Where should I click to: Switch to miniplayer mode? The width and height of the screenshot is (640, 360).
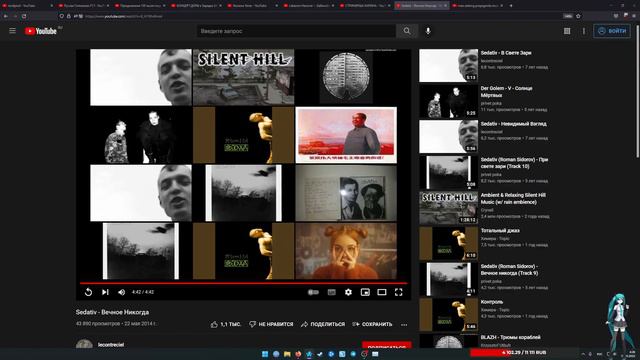pyautogui.click(x=365, y=292)
